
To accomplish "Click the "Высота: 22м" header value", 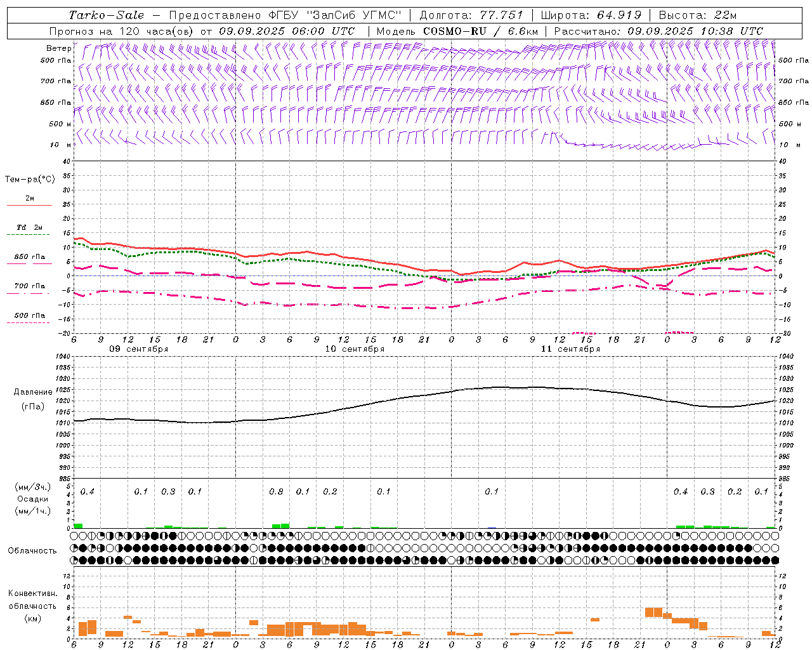I will (x=698, y=15).
